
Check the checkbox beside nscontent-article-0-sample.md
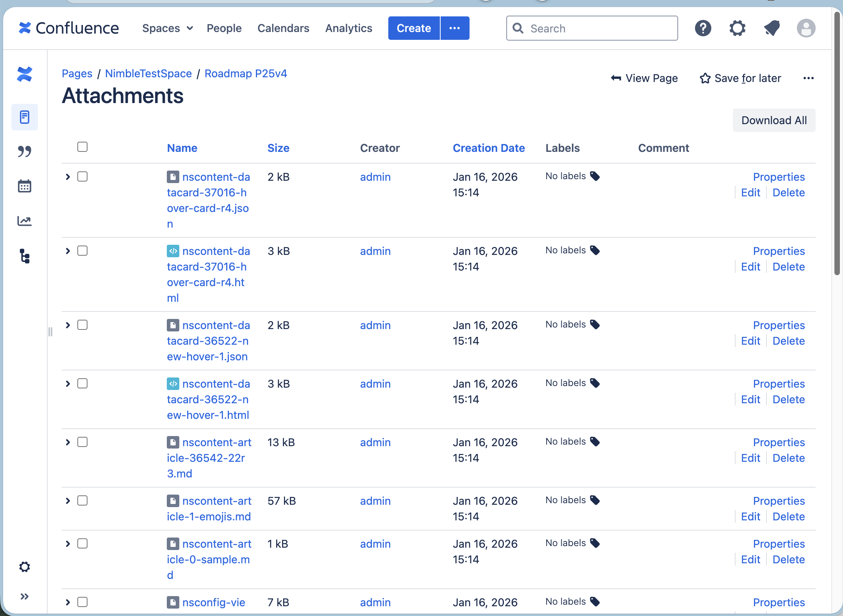(x=82, y=543)
